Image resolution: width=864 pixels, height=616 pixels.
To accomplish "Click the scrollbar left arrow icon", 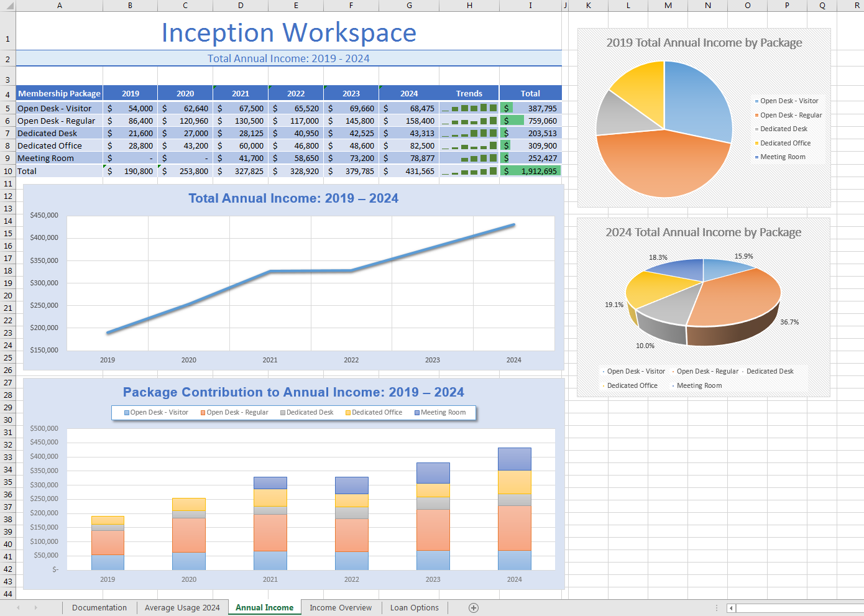I will coord(731,607).
